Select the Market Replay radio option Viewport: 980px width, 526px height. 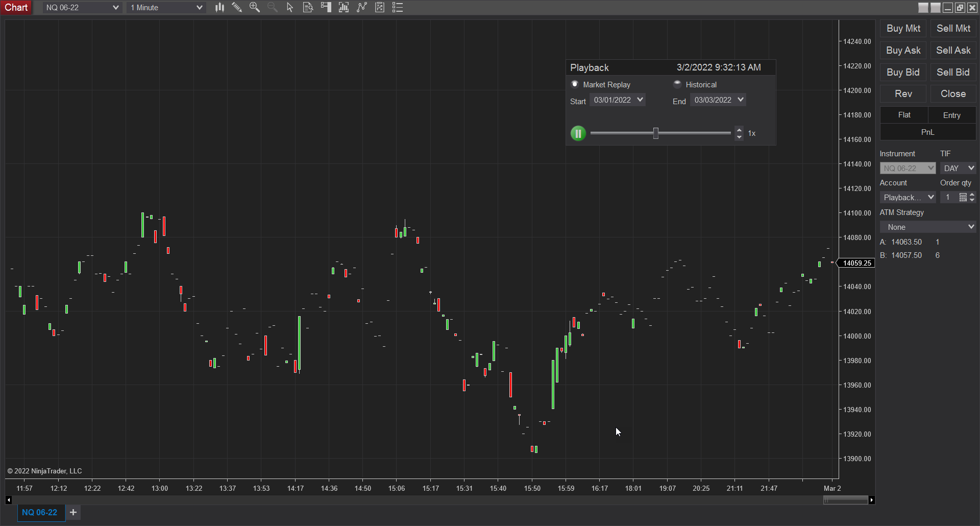[575, 84]
